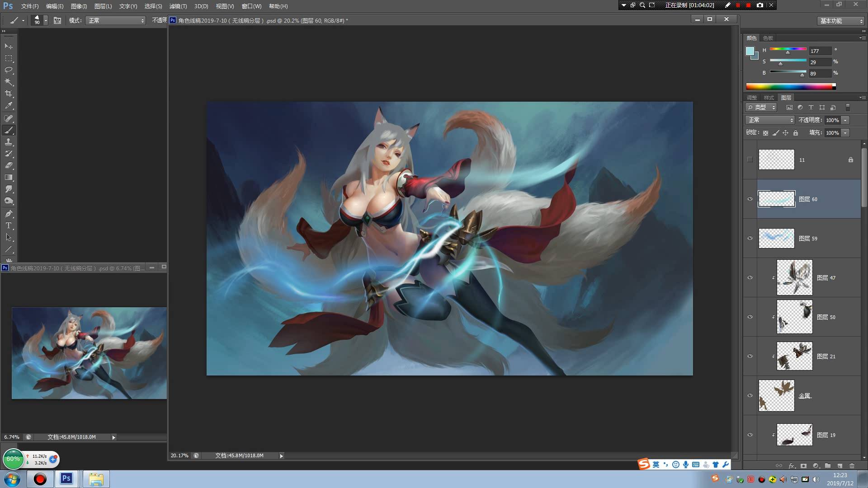Open the 不透明度 opacity slider arrow

pyautogui.click(x=845, y=120)
